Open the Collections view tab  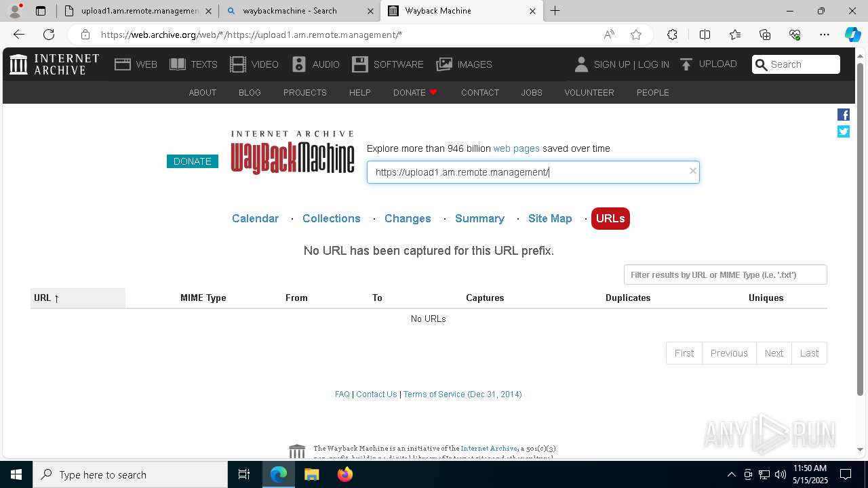point(332,218)
